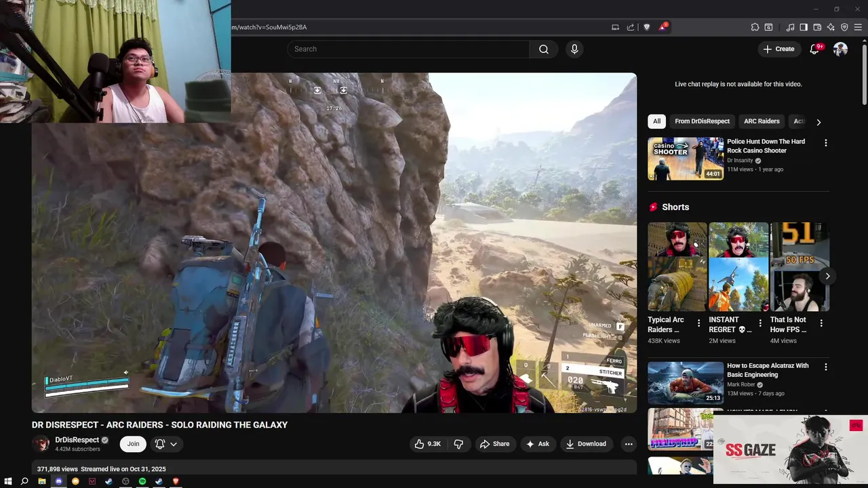The height and width of the screenshot is (488, 868).
Task: Open Police Hunt Down The Hard Rock title
Action: tap(766, 146)
